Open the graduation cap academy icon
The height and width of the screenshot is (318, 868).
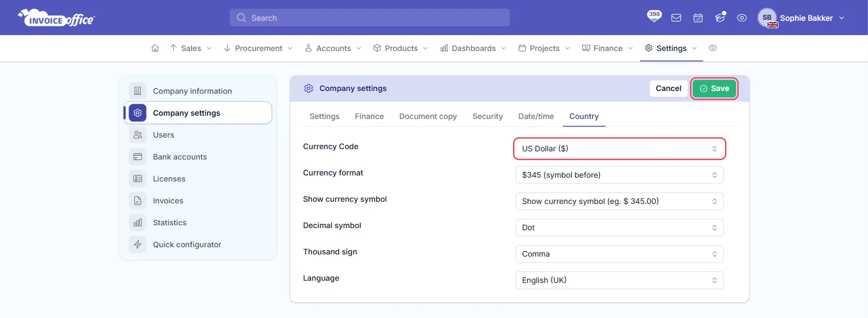[720, 18]
